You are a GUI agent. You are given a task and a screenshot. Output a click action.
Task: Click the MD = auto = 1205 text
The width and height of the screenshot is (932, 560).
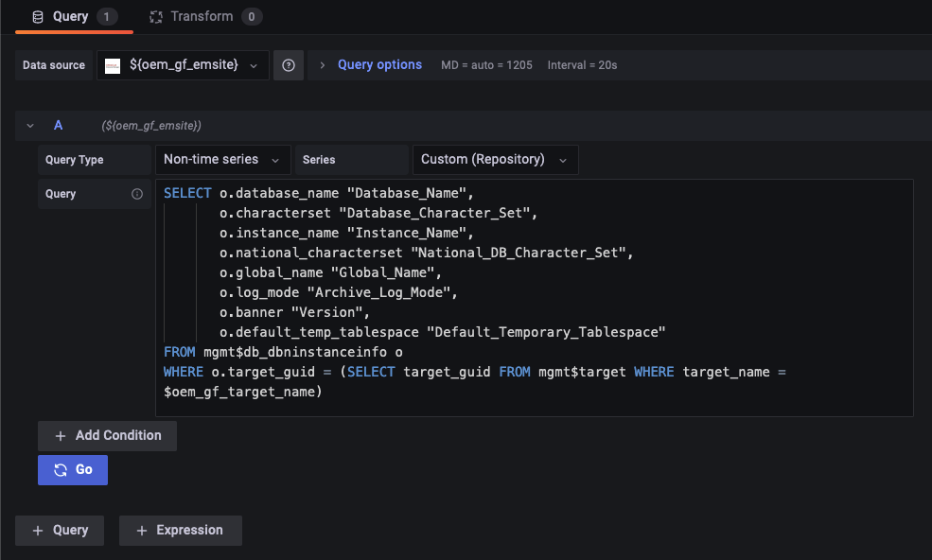coord(486,65)
